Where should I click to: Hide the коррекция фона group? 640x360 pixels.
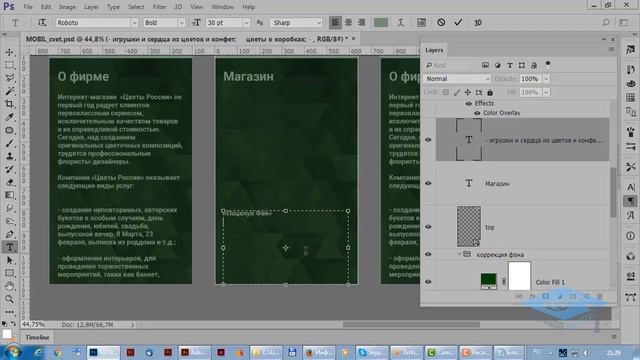click(x=428, y=254)
